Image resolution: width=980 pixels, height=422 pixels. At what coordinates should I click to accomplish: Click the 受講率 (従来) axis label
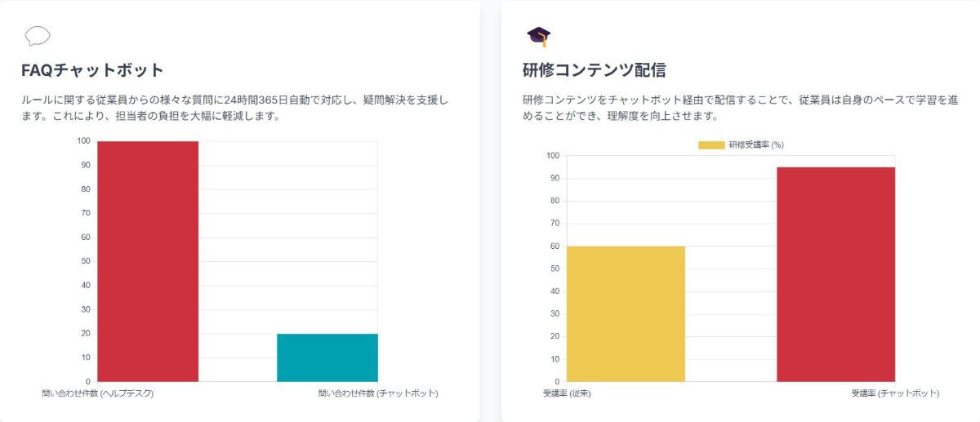point(567,393)
